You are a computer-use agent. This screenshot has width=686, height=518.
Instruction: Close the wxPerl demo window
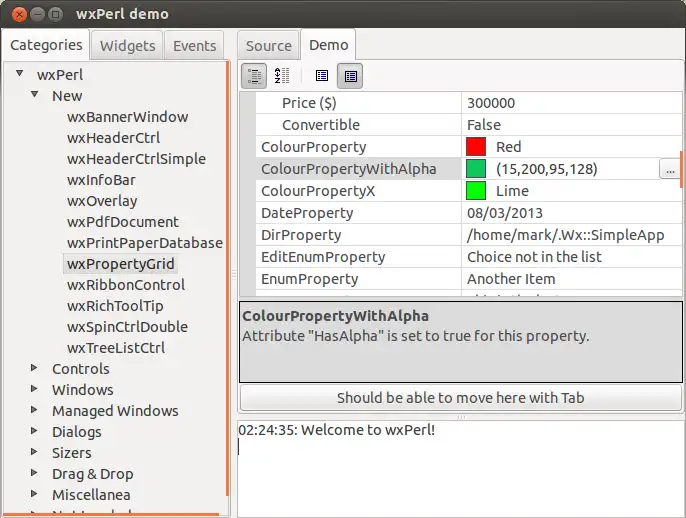(15, 14)
